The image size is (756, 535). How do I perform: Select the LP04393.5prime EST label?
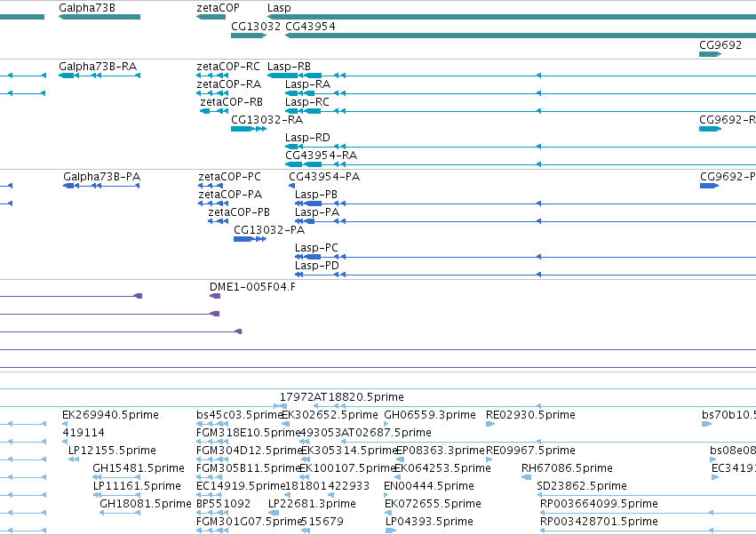pos(430,522)
